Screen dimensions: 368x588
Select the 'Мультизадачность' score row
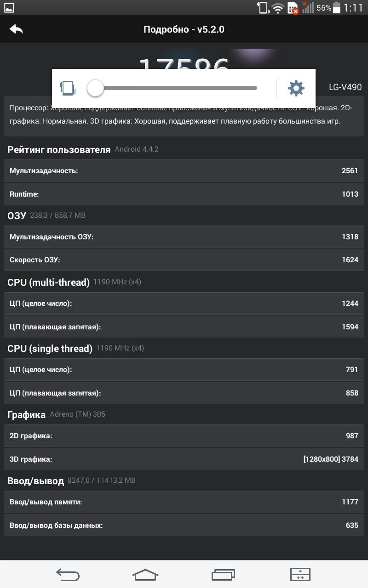184,171
